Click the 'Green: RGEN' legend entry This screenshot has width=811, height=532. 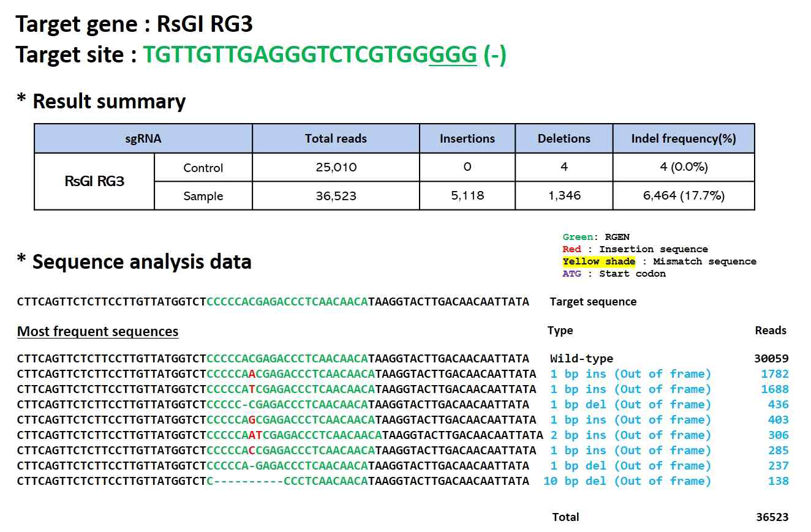(596, 237)
